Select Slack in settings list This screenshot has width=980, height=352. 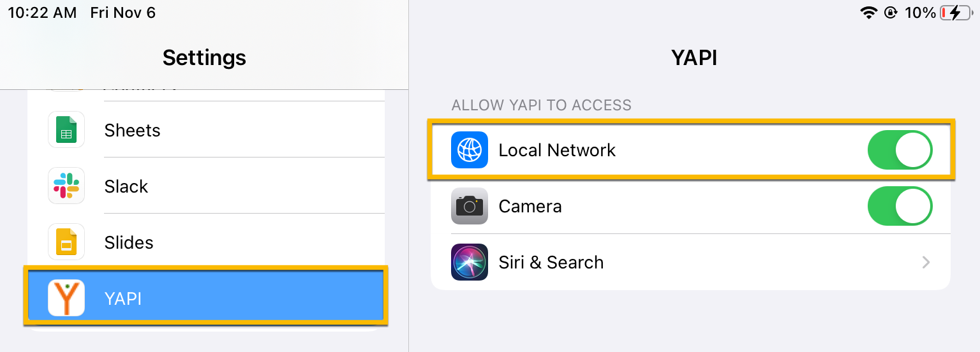206,186
